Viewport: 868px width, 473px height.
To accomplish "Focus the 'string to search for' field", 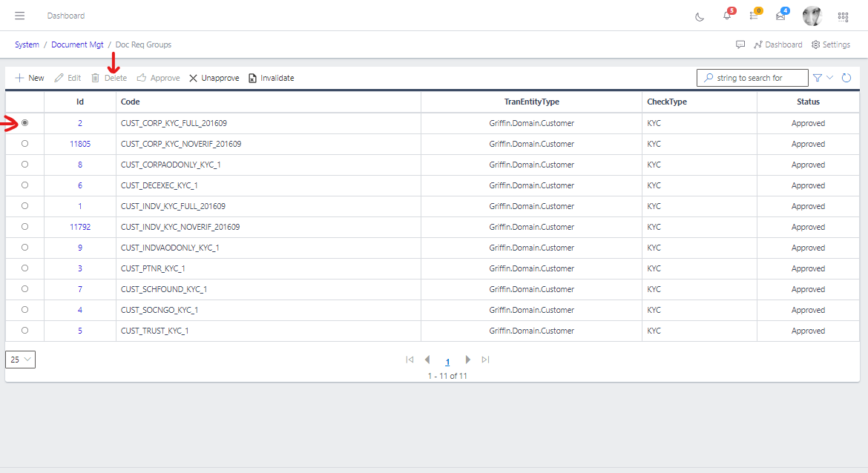I will coord(752,78).
